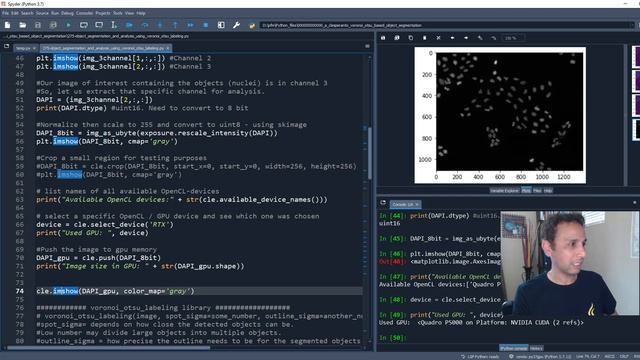Click line 74 cle.imshow in editor
This screenshot has width=640, height=360.
point(116,291)
